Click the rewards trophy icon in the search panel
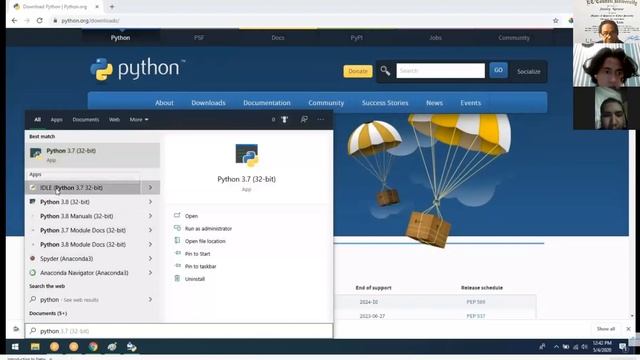Screen dimensions: 640x360 click(284, 120)
